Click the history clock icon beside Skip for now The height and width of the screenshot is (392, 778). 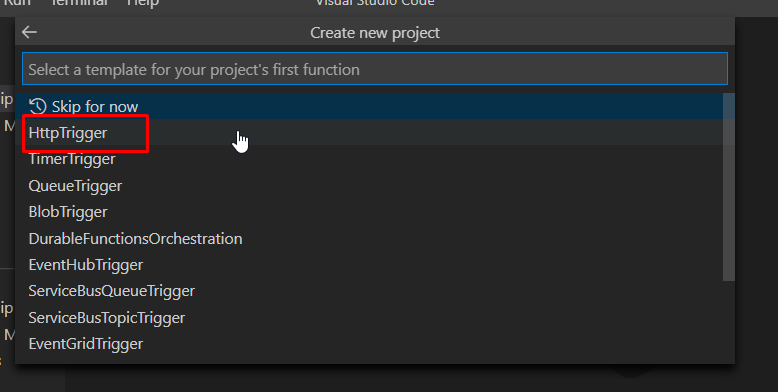click(x=38, y=106)
